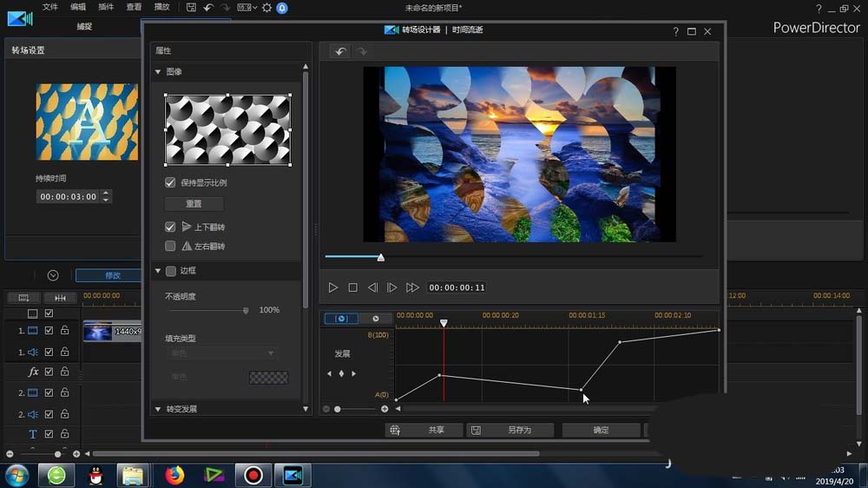Unlock video track 1 lock icon
The height and width of the screenshot is (488, 868).
tap(64, 331)
